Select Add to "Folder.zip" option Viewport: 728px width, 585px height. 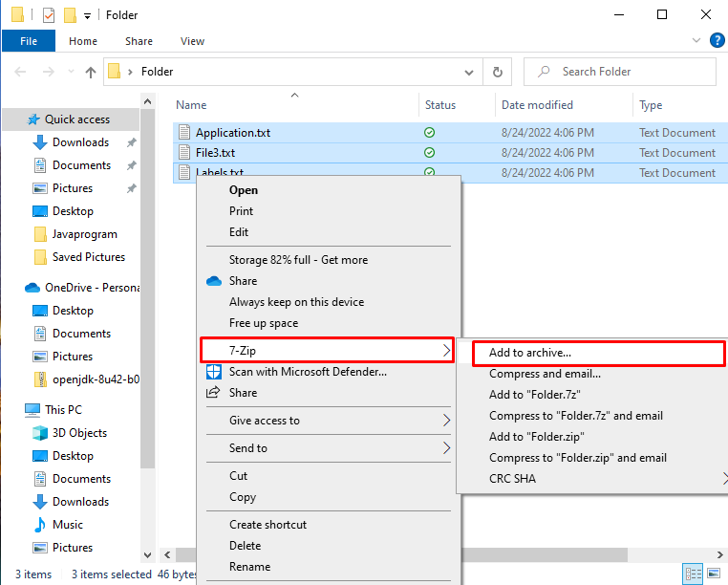[x=536, y=437]
